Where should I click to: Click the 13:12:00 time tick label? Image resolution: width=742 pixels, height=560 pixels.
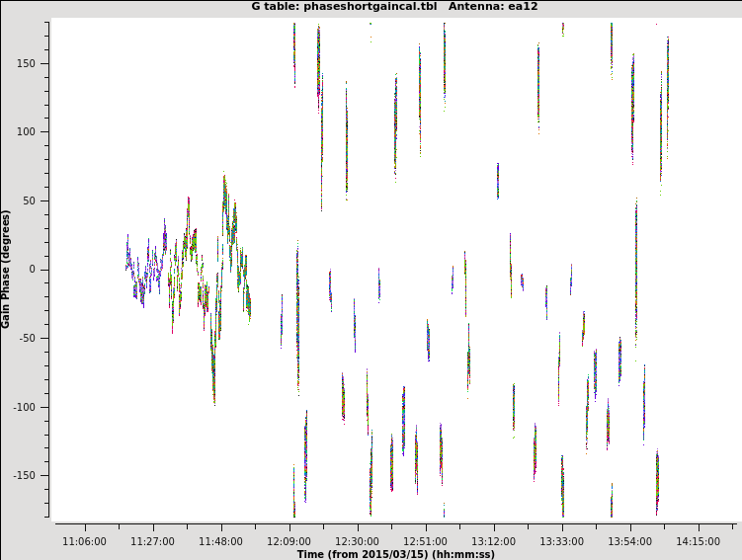pos(493,541)
